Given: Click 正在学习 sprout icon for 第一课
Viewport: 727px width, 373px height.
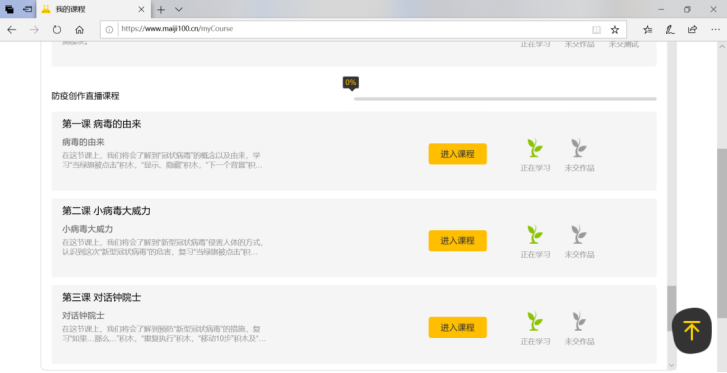Looking at the screenshot, I should pos(535,148).
